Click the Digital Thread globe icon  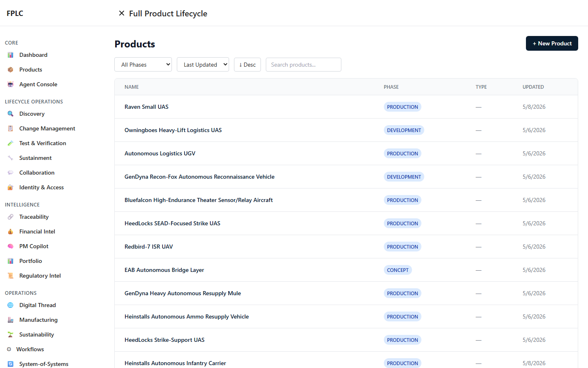tap(11, 305)
